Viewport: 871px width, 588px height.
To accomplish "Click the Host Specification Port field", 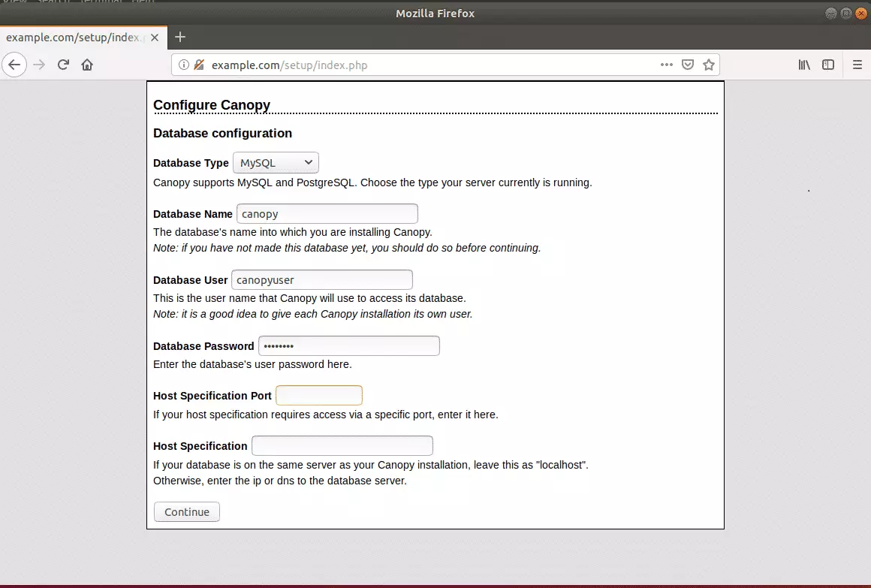I will (x=319, y=396).
